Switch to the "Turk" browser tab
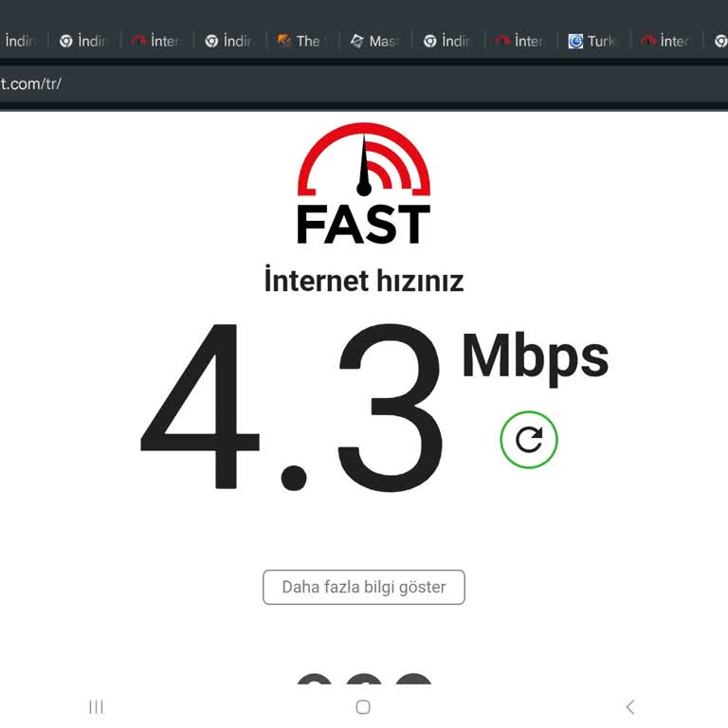The width and height of the screenshot is (728, 728). [x=593, y=41]
